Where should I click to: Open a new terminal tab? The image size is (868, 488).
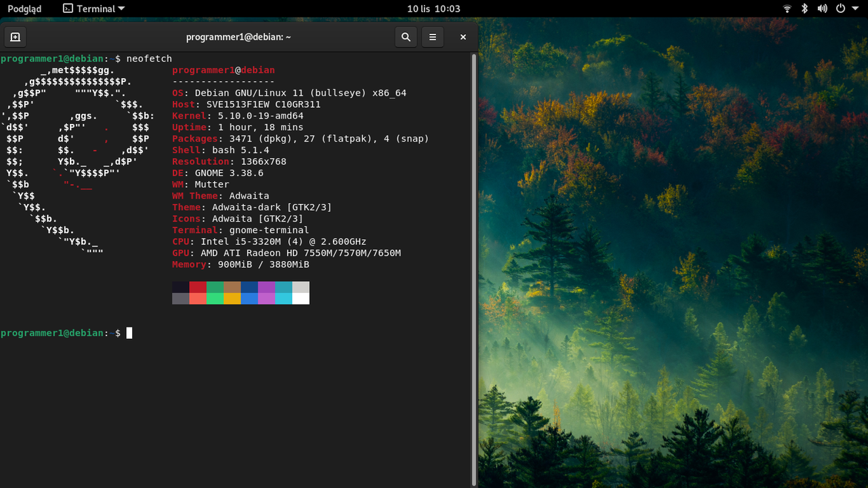pyautogui.click(x=15, y=37)
